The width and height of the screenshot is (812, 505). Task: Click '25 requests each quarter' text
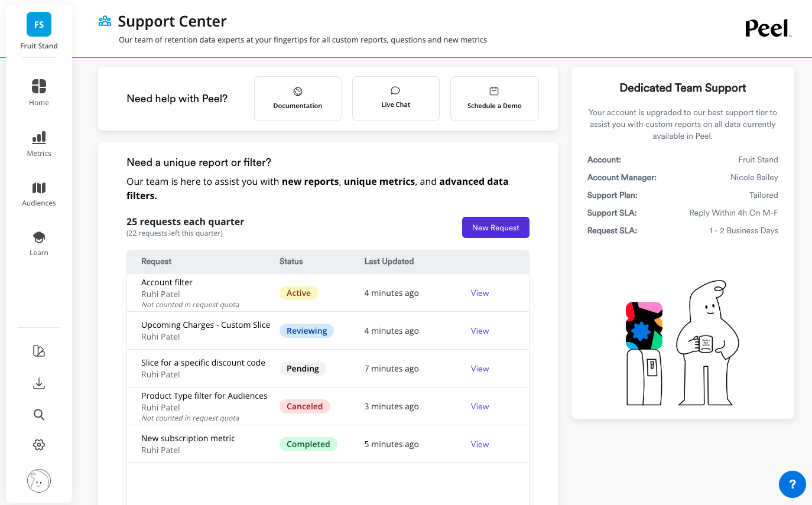point(186,222)
